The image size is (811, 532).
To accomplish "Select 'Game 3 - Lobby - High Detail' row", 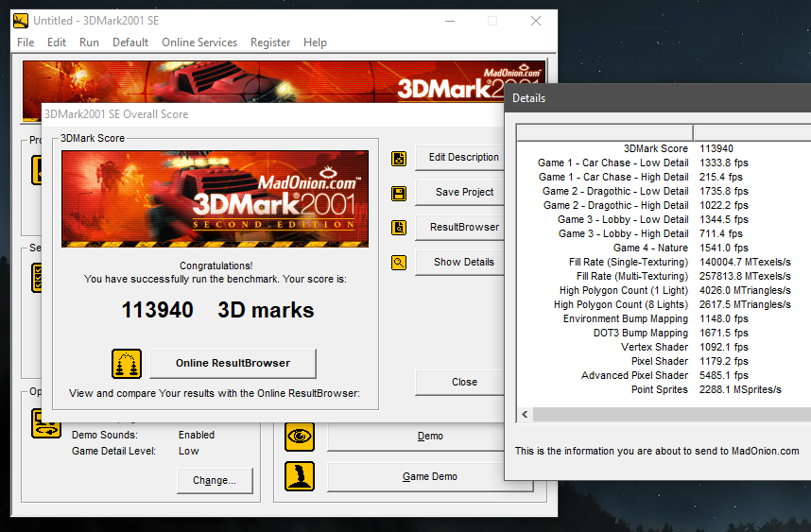I will click(x=664, y=233).
